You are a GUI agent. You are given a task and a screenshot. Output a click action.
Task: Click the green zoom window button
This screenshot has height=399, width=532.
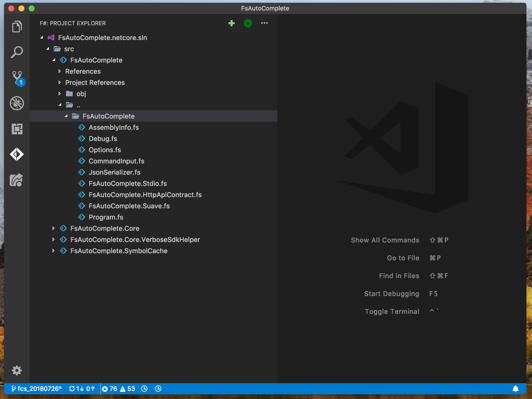click(x=32, y=8)
